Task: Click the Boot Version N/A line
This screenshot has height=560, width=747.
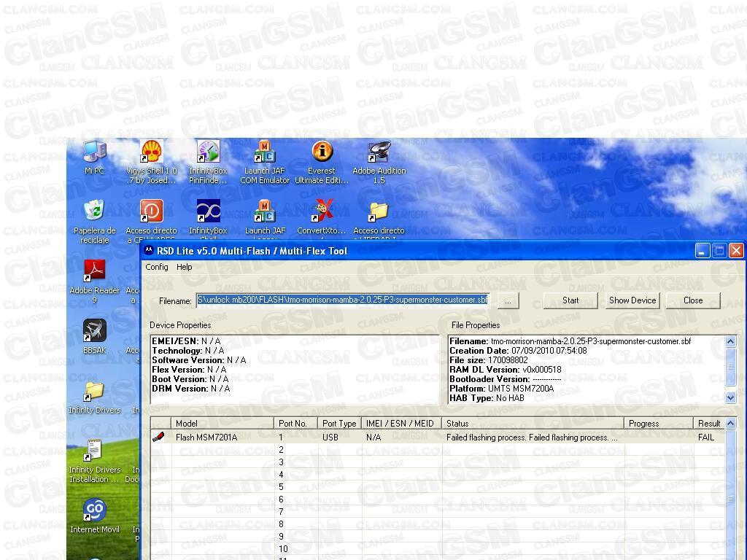Action: (x=190, y=379)
